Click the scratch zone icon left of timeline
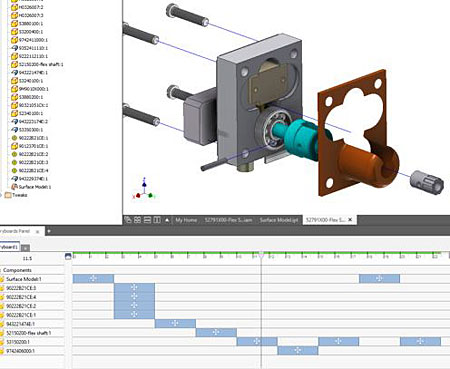 [x=68, y=256]
